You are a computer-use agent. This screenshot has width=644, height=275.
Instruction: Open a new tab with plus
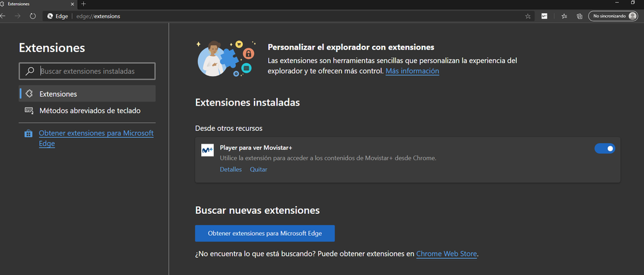click(83, 4)
